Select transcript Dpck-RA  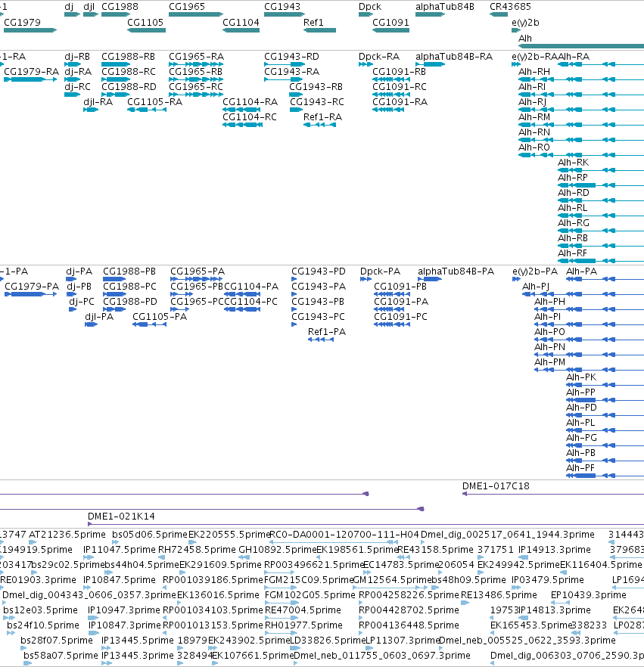[x=366, y=64]
